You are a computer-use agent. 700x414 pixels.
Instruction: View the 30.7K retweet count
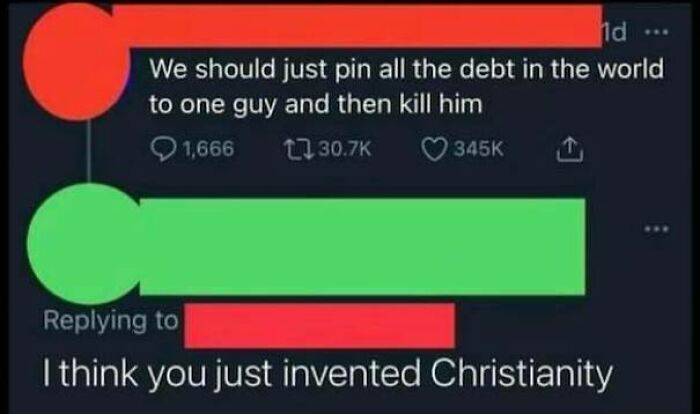(345, 149)
